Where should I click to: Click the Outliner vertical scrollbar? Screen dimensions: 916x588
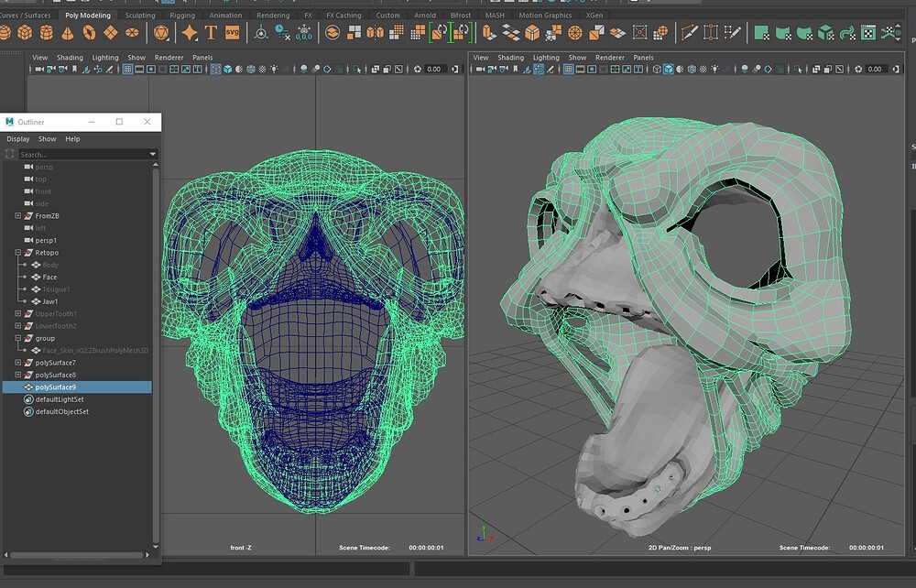point(156,356)
